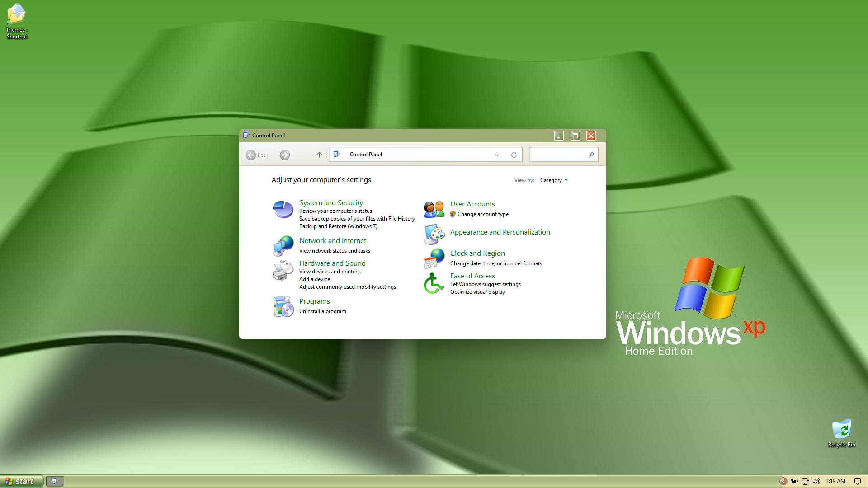This screenshot has width=868, height=488.
Task: Go up one folder level
Action: click(x=319, y=155)
